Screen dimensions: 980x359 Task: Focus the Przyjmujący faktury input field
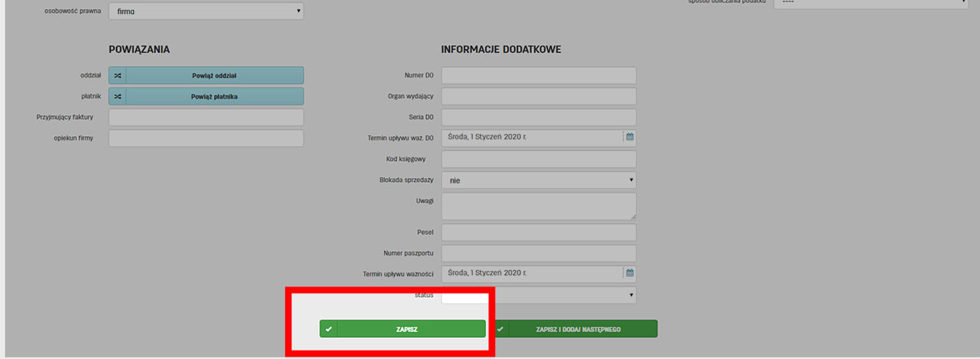(x=206, y=117)
